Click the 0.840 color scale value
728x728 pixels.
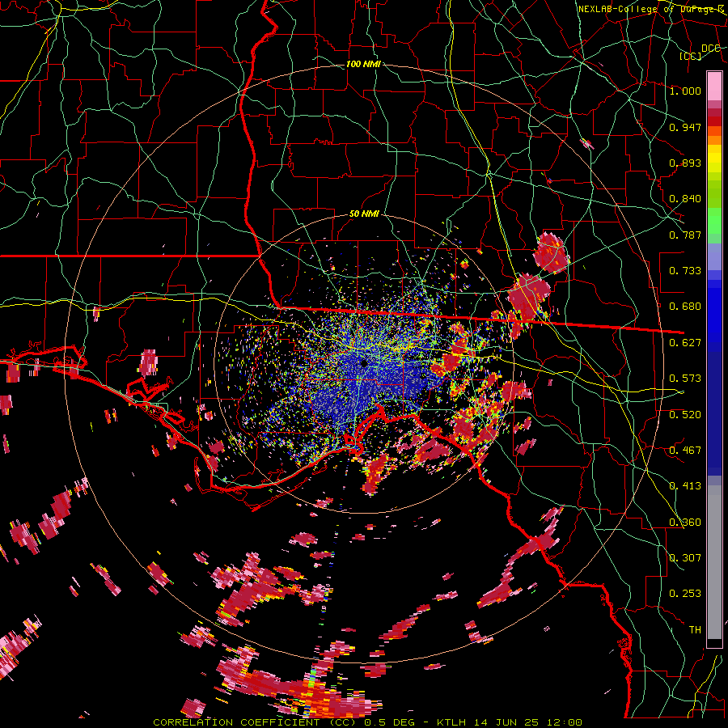[x=685, y=199]
